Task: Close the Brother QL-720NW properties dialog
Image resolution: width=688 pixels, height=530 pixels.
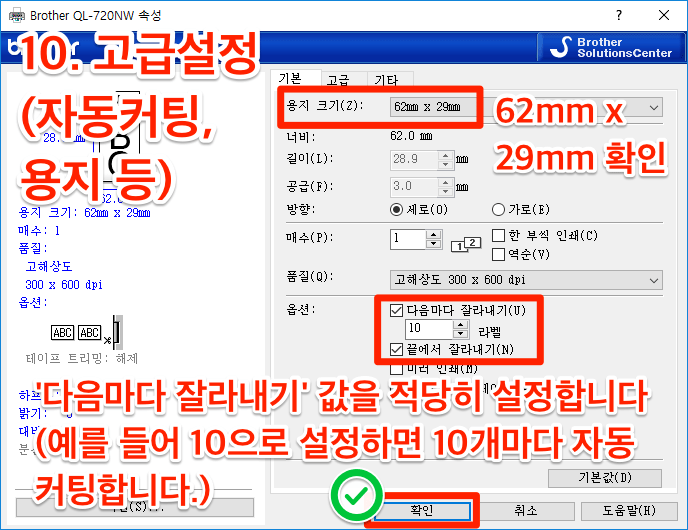Action: 664,15
